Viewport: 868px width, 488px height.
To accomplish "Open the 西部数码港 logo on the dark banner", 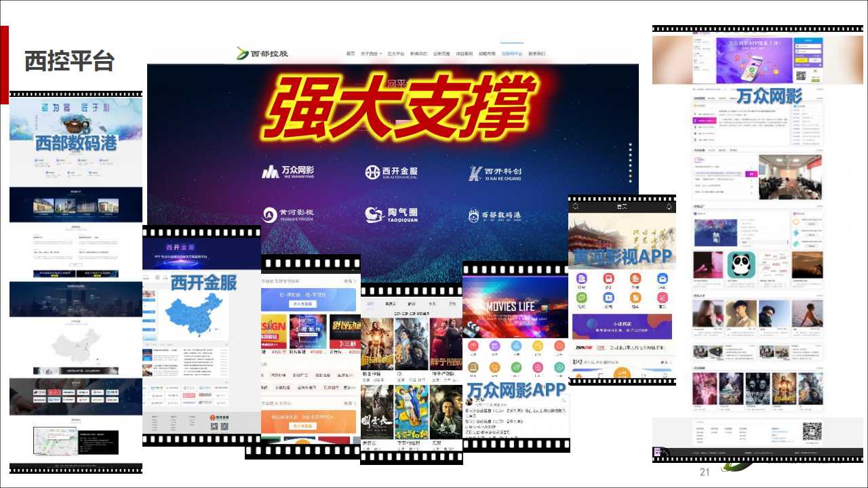I will coord(495,216).
